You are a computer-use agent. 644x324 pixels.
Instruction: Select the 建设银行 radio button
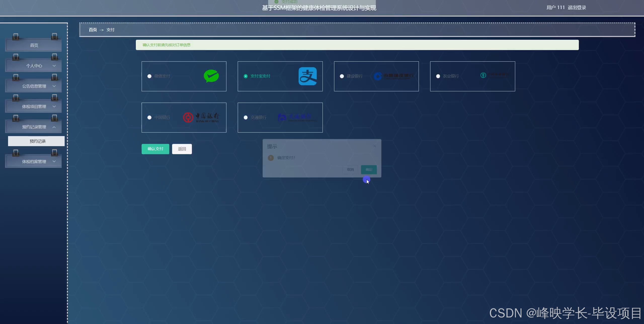pyautogui.click(x=342, y=76)
